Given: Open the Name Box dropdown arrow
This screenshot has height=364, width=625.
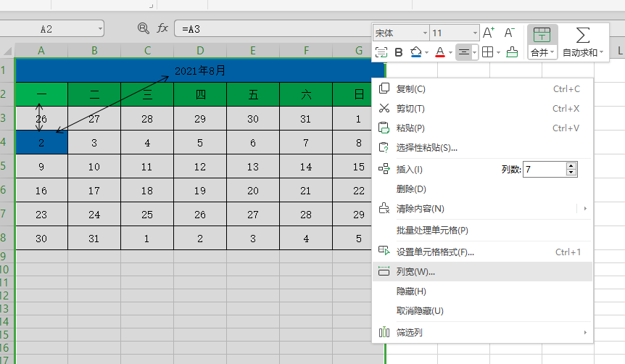Looking at the screenshot, I should tap(100, 29).
